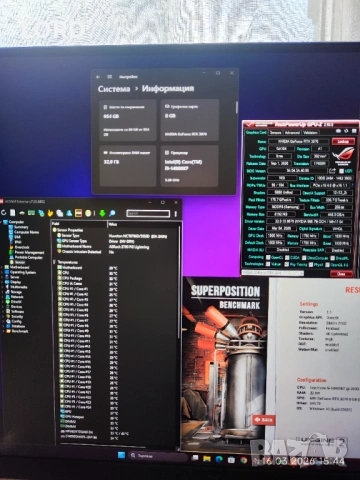Collapse the Computer node in AIDA64
This screenshot has width=360, height=480.
point(2,222)
